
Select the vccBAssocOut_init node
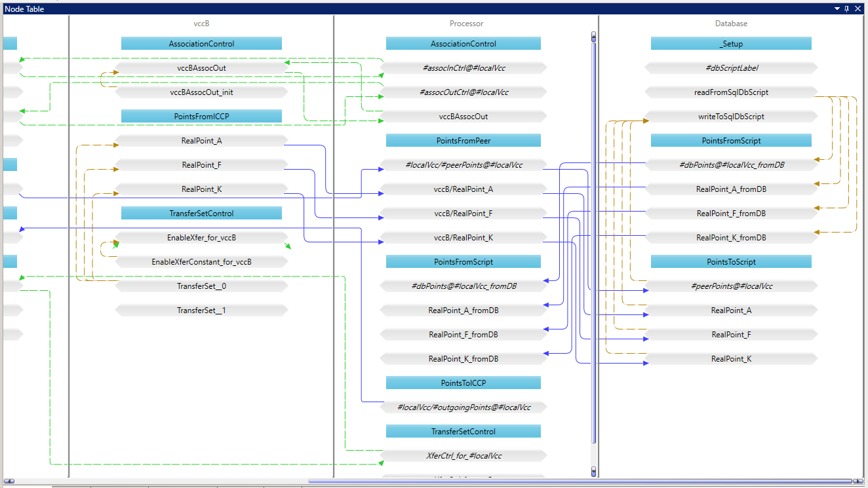pyautogui.click(x=201, y=92)
